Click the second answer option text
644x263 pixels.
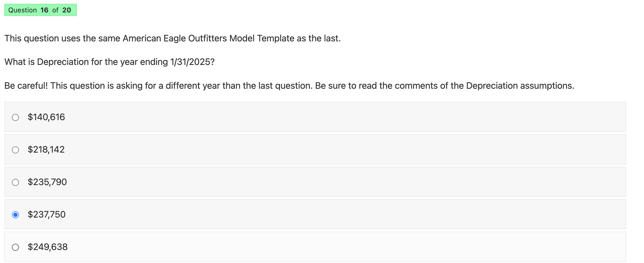(46, 149)
